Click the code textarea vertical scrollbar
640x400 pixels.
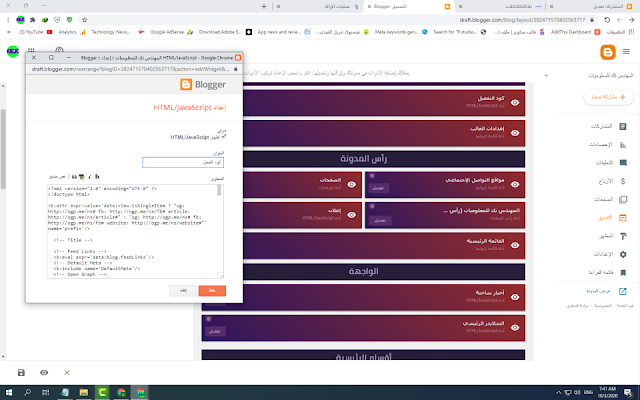pos(219,190)
